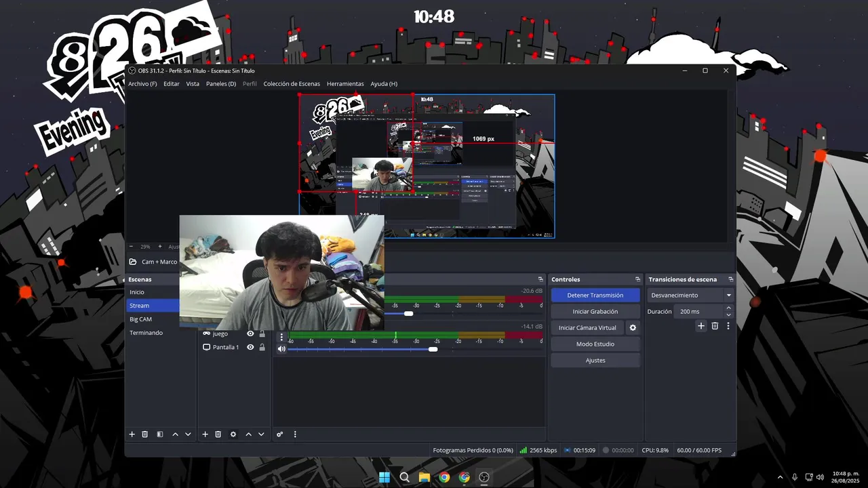Add a new scene with the plus icon

coord(132,434)
